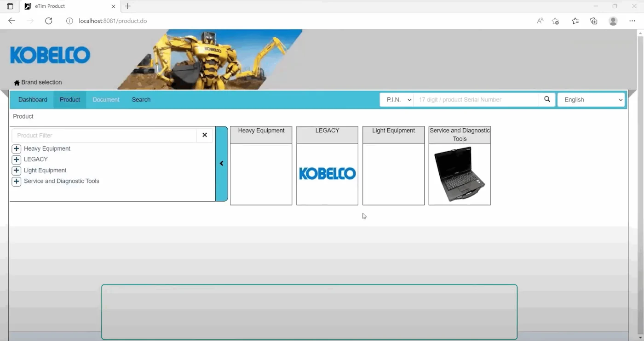This screenshot has width=644, height=341.
Task: Click the browser Back arrow
Action: (x=12, y=21)
